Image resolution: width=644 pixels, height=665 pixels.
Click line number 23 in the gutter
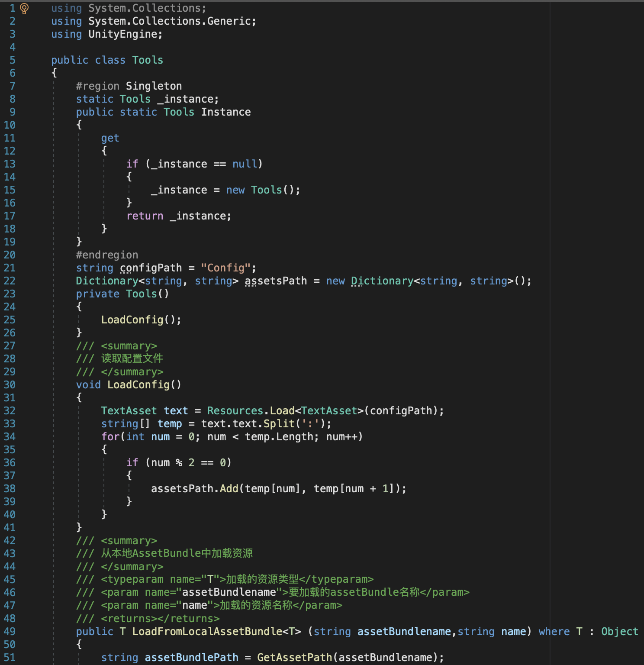10,294
